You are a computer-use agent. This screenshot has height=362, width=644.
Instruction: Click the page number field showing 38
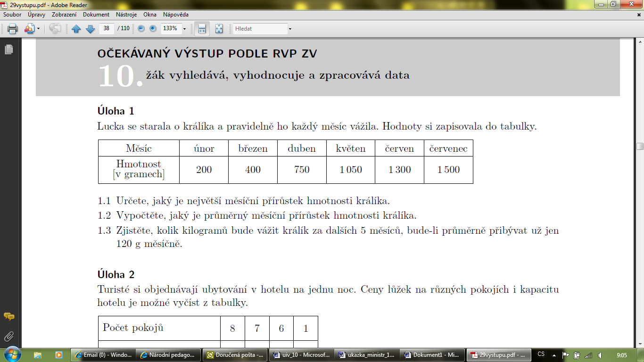pos(107,29)
